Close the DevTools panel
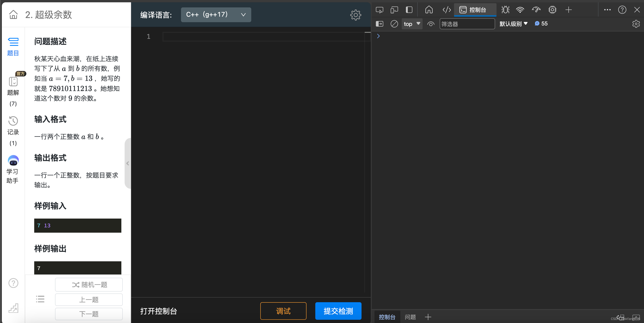The width and height of the screenshot is (644, 323). click(637, 10)
